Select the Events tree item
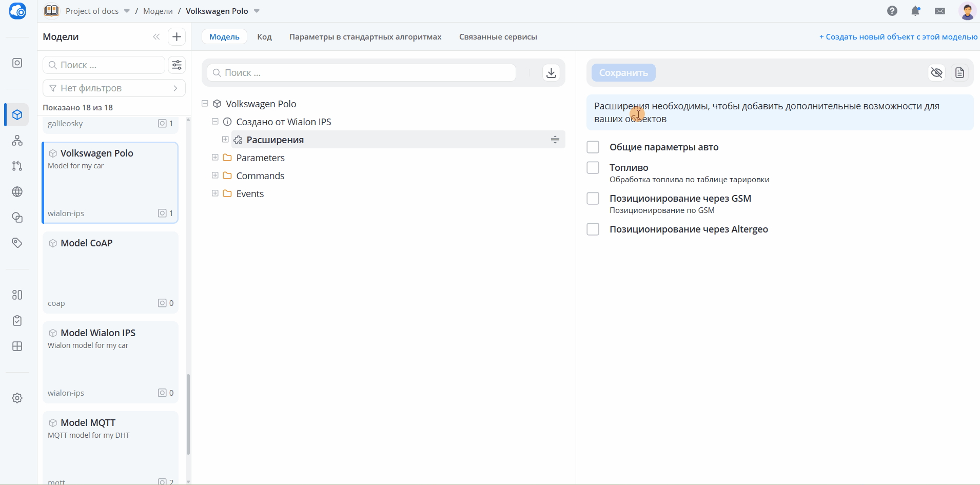The width and height of the screenshot is (980, 485). pyautogui.click(x=250, y=193)
